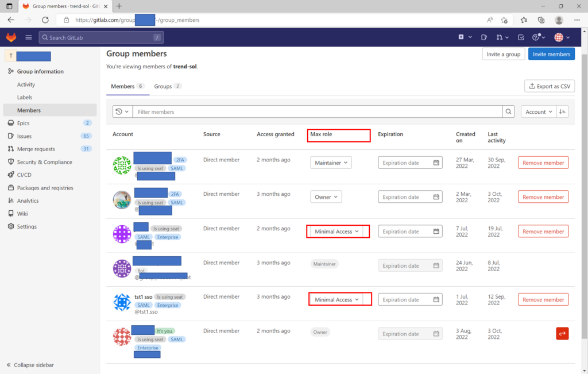
Task: Click the merge requests icon in top bar
Action: click(501, 37)
